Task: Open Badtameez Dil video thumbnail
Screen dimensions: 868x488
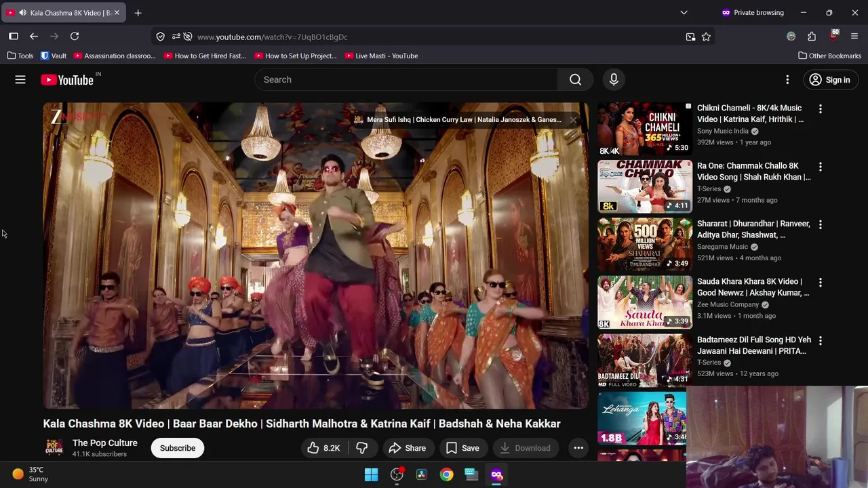Action: pyautogui.click(x=644, y=361)
